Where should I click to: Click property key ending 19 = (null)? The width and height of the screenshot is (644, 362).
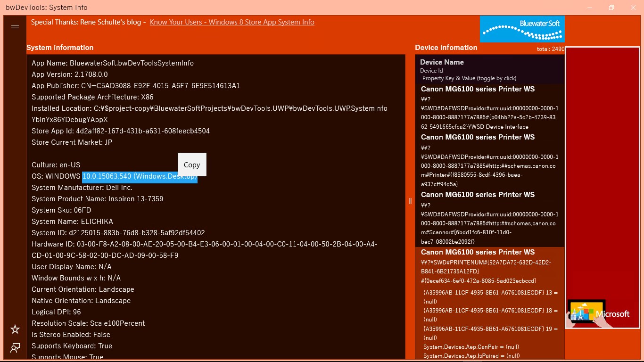click(491, 333)
